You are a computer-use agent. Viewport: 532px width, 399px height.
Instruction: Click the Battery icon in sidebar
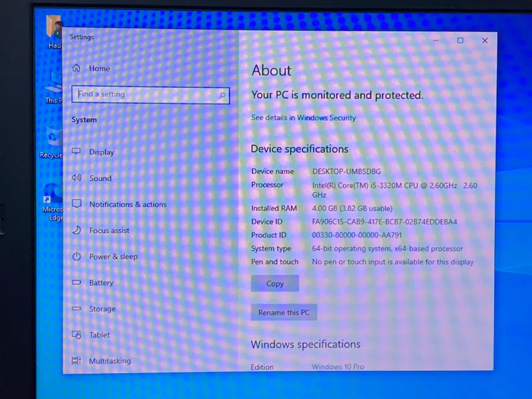click(x=77, y=282)
